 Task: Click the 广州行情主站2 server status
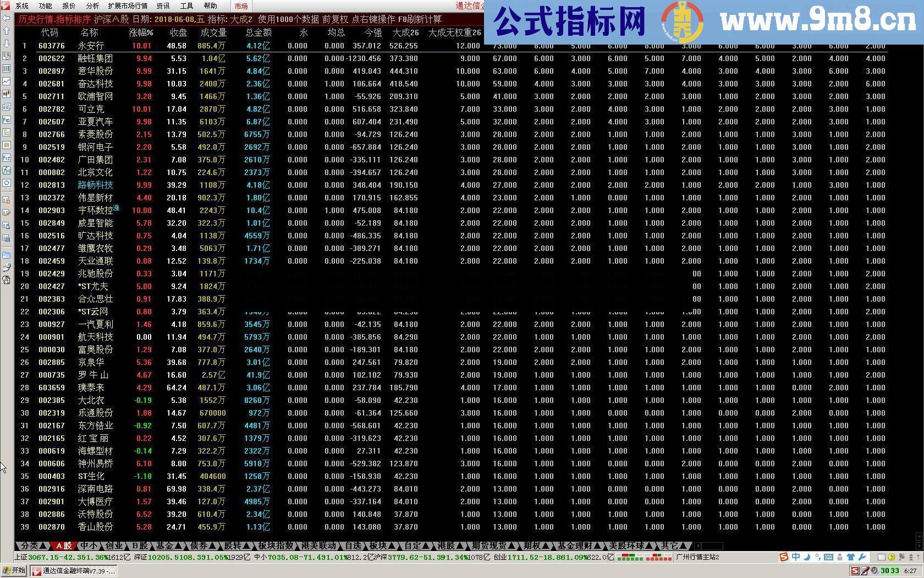coord(697,557)
